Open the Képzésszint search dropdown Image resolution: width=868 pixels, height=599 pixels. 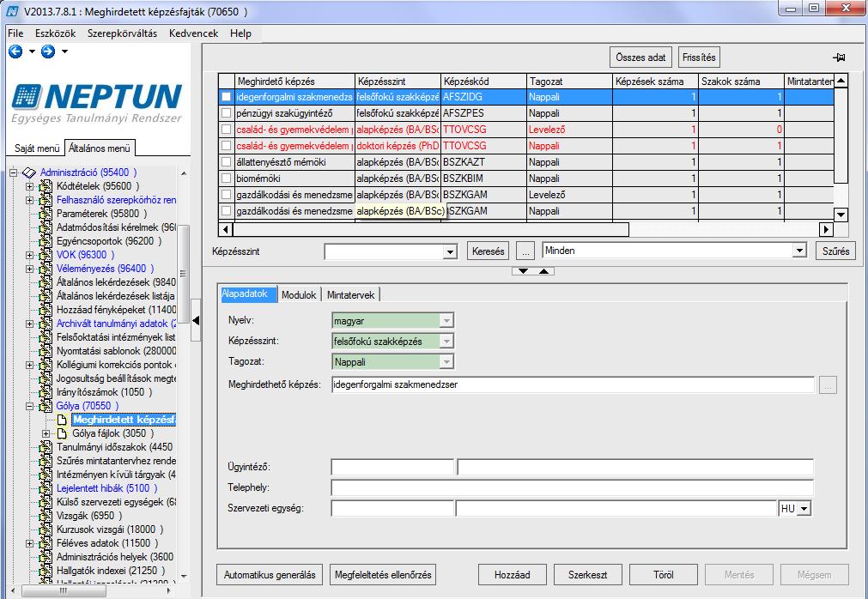click(x=450, y=251)
